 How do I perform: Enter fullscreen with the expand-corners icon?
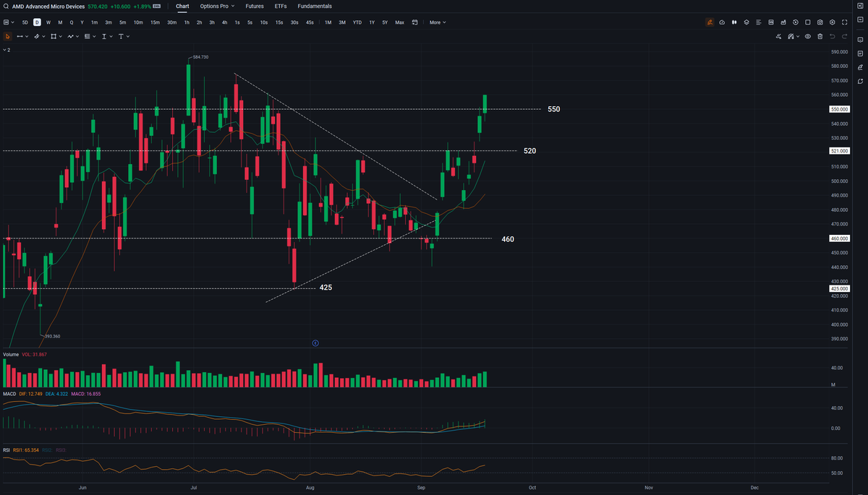coord(845,22)
